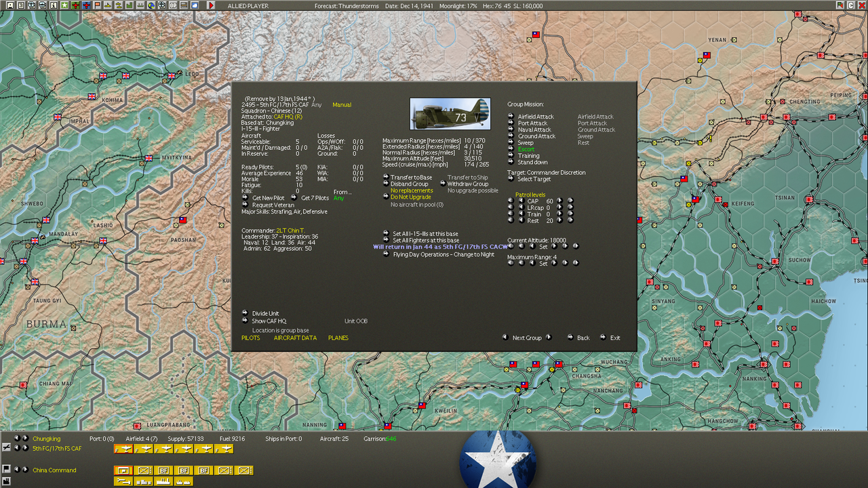Increase Train level by small step

click(559, 213)
